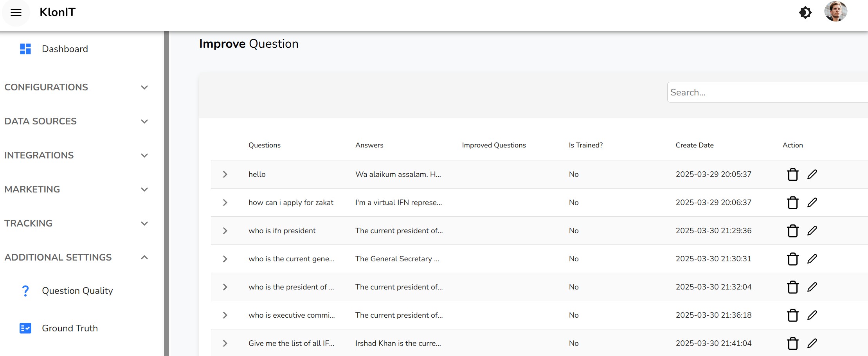868x356 pixels.
Task: Open the user profile avatar
Action: coord(835,12)
